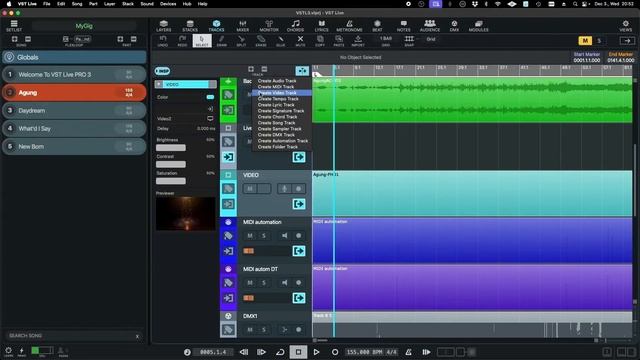640x360 pixels.
Task: Open the Notes view
Action: tap(404, 26)
